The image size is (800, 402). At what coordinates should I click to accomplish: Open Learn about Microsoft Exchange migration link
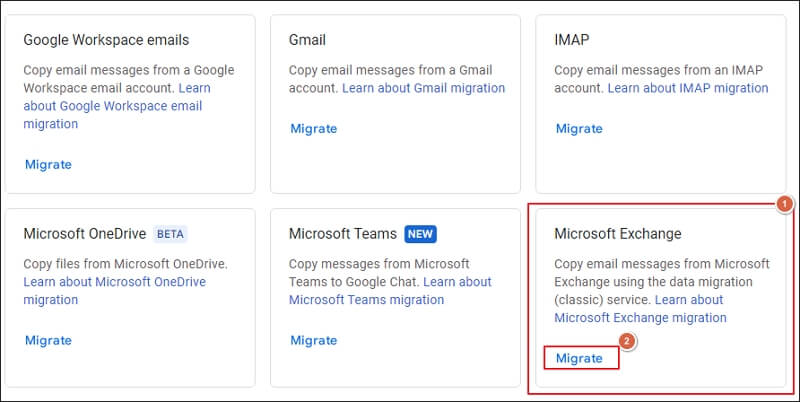[x=640, y=309]
